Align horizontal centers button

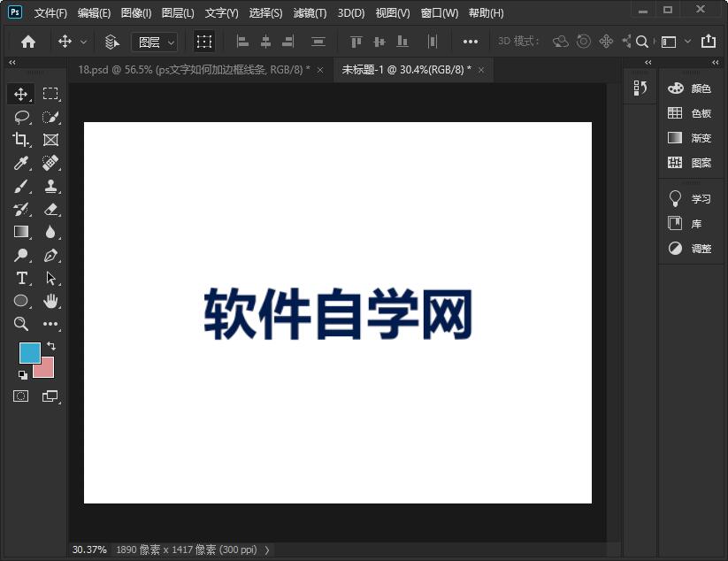(265, 42)
